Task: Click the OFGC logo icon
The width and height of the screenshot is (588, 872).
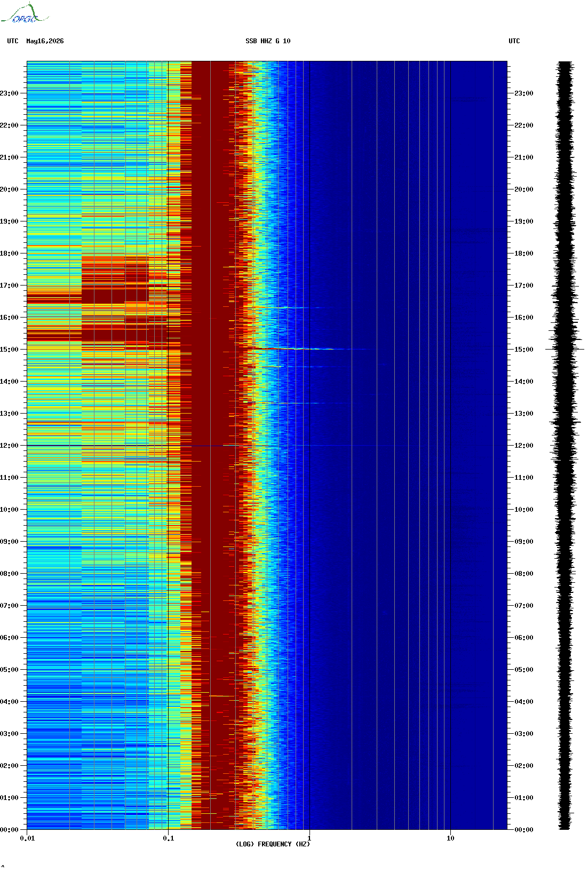Action: click(25, 13)
